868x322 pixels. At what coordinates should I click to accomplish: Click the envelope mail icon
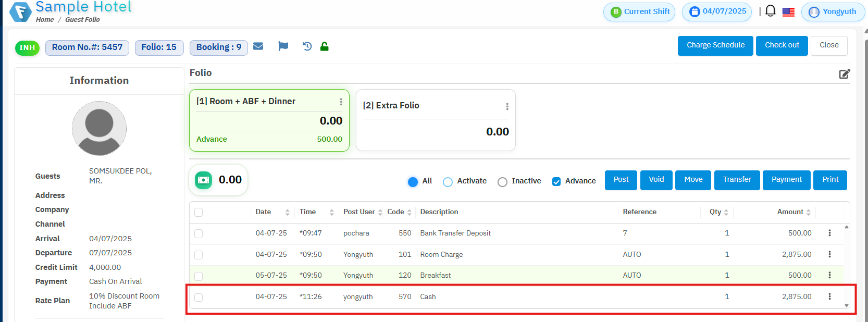pos(258,46)
